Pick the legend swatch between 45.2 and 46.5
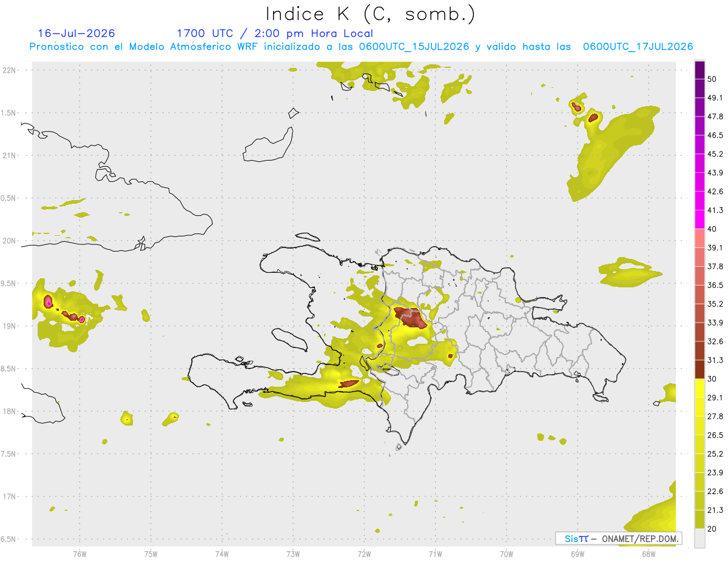Viewport: 728px width, 562px height. click(x=699, y=145)
